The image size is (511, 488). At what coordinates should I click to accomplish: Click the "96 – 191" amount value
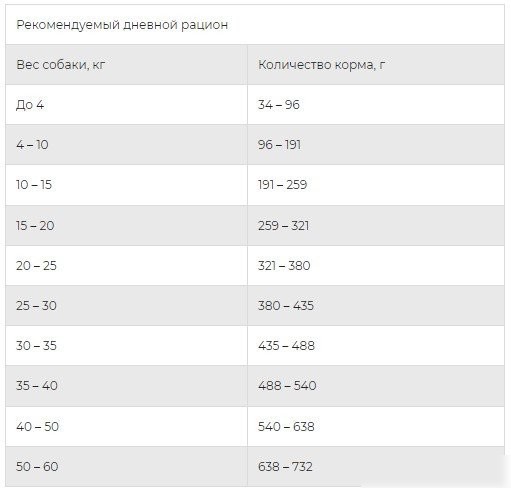tap(279, 145)
